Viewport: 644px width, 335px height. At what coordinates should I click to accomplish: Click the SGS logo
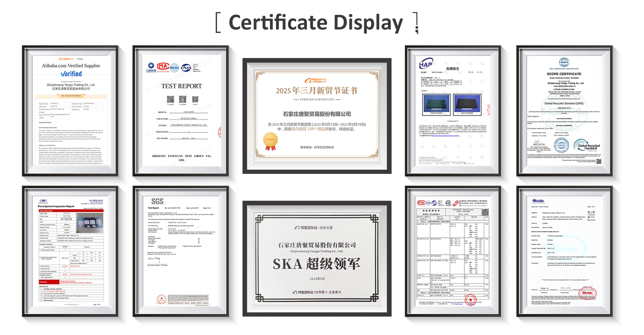pos(157,201)
